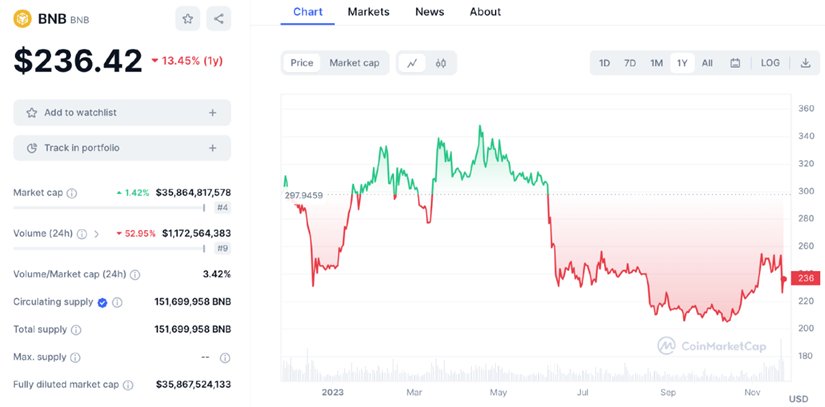This screenshot has width=825, height=407.
Task: Click the plus sign on Track in portfolio
Action: tap(213, 148)
